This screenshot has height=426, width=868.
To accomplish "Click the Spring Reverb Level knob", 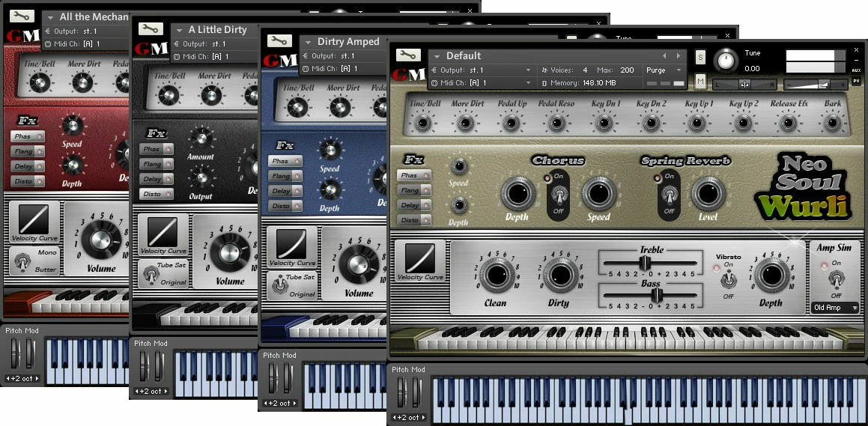I will coord(708,194).
